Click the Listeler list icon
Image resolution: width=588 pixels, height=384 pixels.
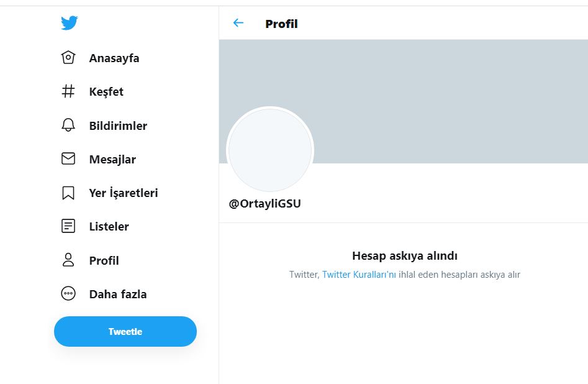(68, 226)
